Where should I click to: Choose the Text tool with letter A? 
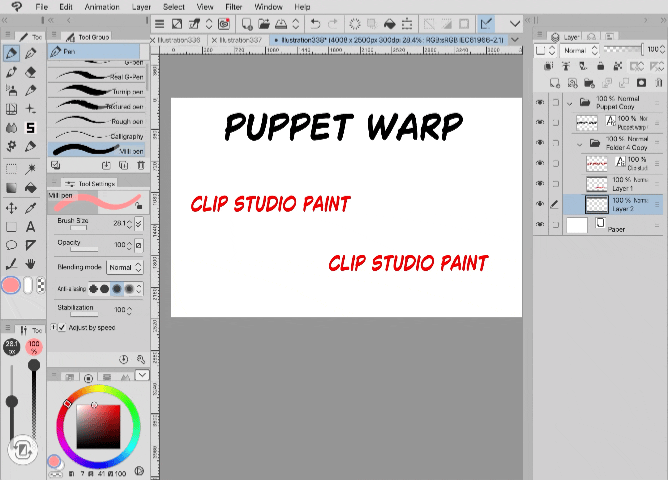[x=30, y=227]
